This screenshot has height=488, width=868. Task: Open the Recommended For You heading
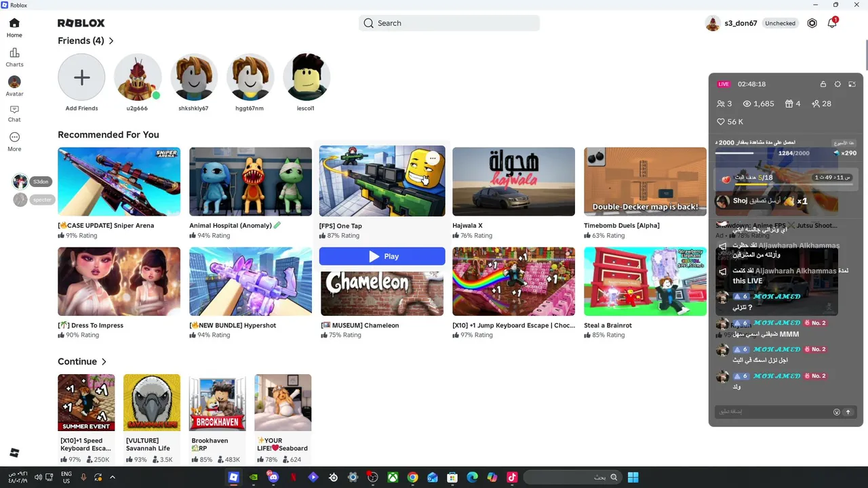click(108, 135)
